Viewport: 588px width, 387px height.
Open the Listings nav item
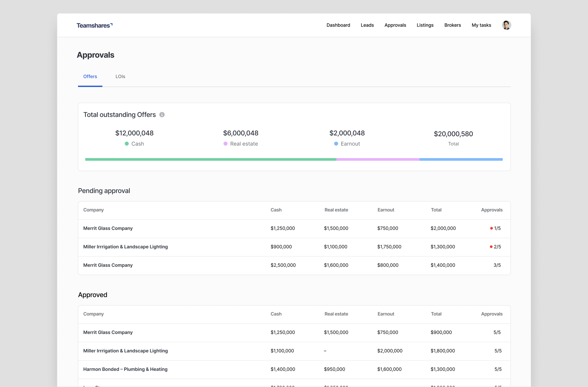[x=425, y=25]
